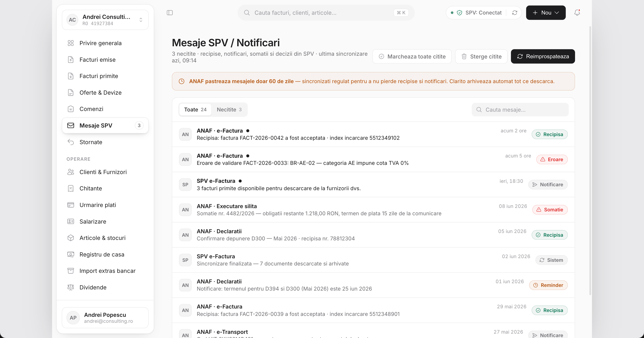Image resolution: width=644 pixels, height=338 pixels.
Task: Open Andrei Popescu user account menu
Action: click(x=105, y=318)
